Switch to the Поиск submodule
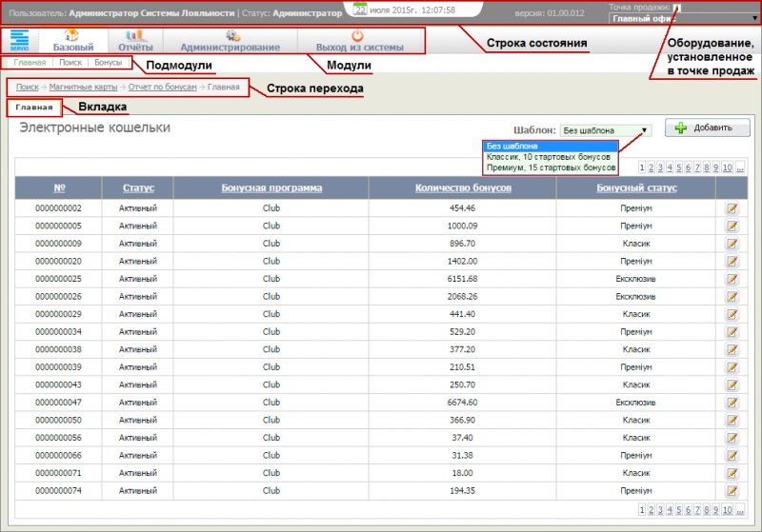 (x=70, y=62)
